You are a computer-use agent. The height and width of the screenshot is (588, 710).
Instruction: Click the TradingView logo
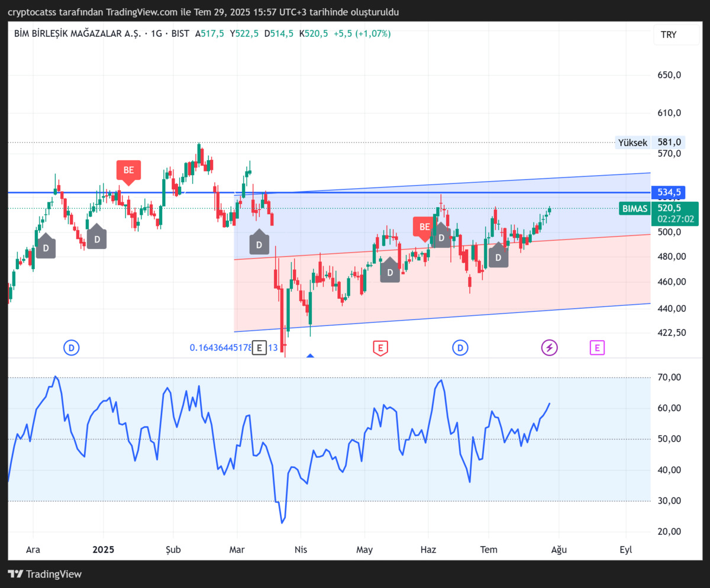(45, 574)
